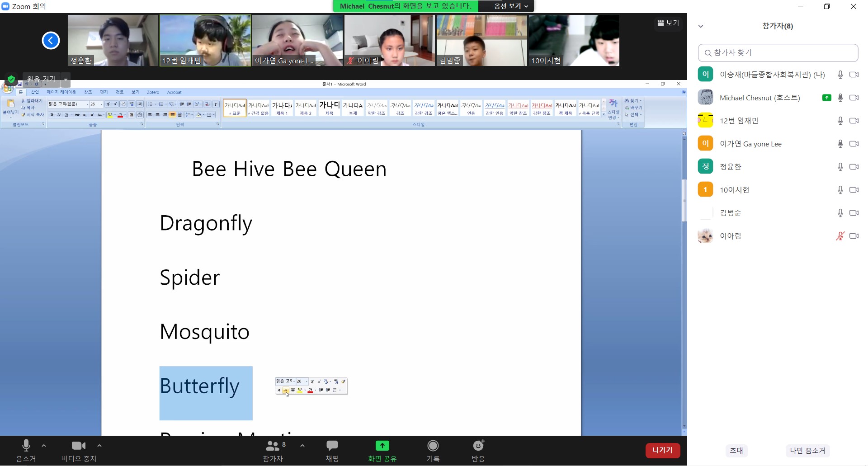This screenshot has width=868, height=466.
Task: Toggle microphone for participant 정윤환
Action: (x=840, y=167)
